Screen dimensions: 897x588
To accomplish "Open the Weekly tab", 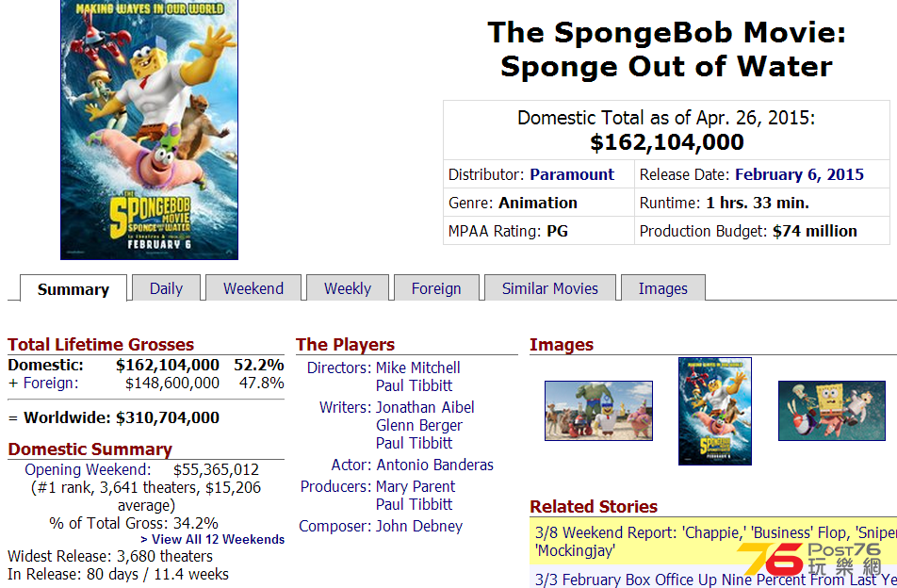I will (348, 288).
